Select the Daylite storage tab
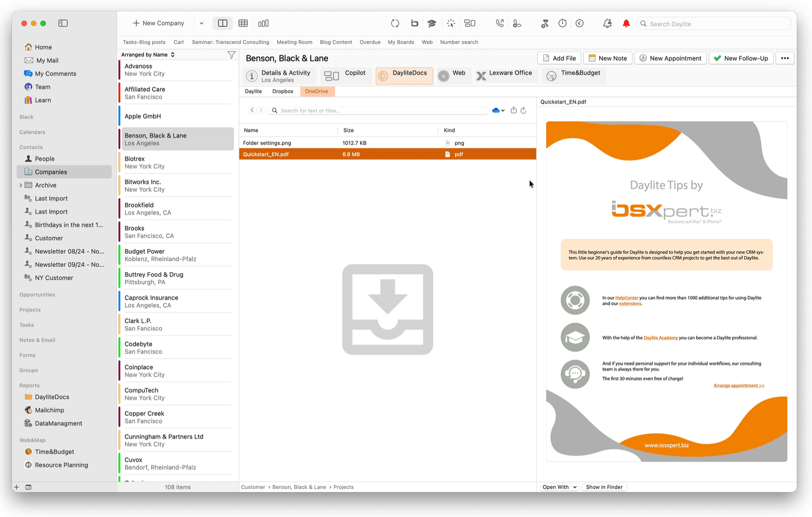Image resolution: width=812 pixels, height=517 pixels. click(253, 91)
